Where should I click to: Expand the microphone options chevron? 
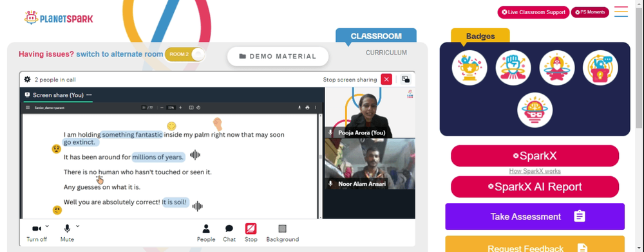78,226
